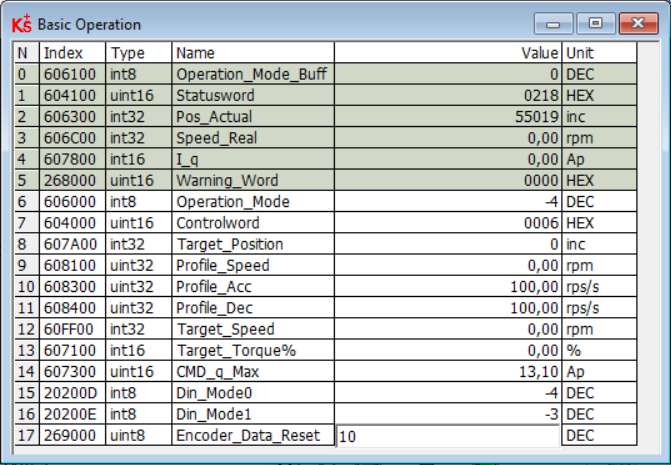Viewport: 671px width, 465px height.
Task: Click the Din_Mode0 value cell
Action: [447, 393]
